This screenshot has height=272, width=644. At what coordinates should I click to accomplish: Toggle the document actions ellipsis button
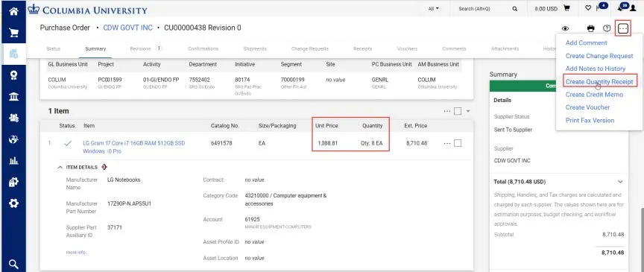(623, 28)
